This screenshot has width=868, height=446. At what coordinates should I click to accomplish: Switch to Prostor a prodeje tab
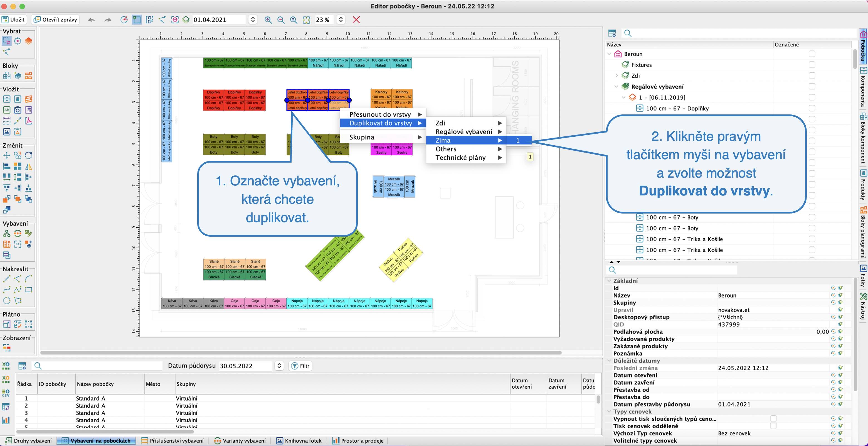coord(358,441)
